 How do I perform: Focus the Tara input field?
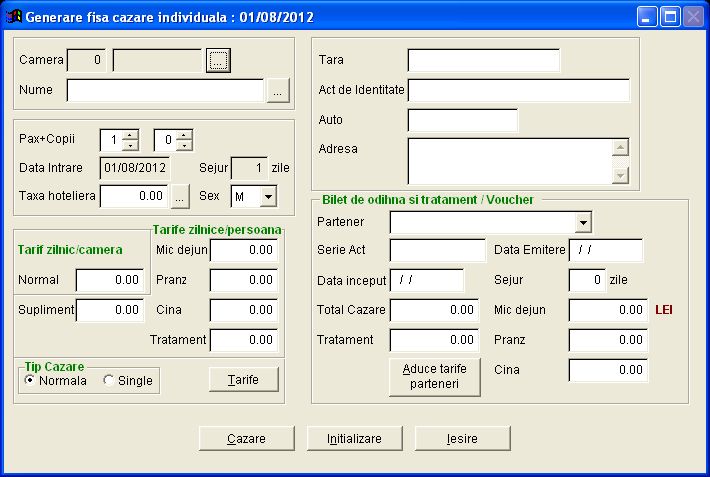pyautogui.click(x=484, y=60)
